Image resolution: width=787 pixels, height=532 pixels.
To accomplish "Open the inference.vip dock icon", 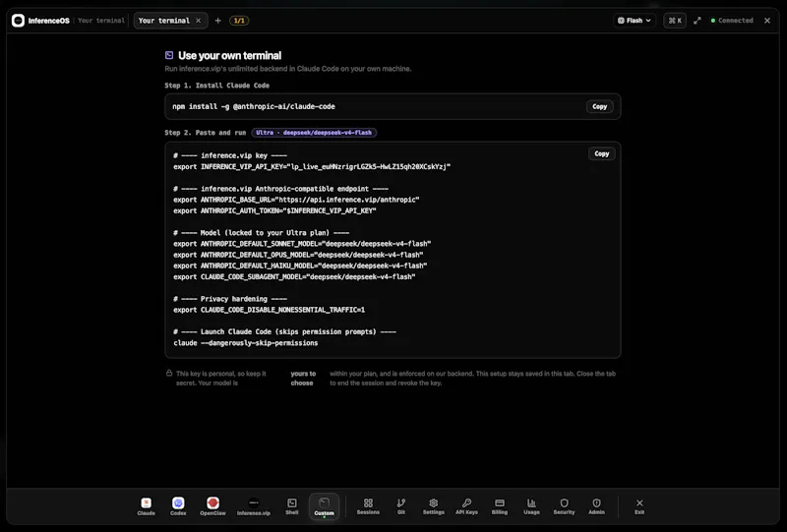I will pos(254,505).
